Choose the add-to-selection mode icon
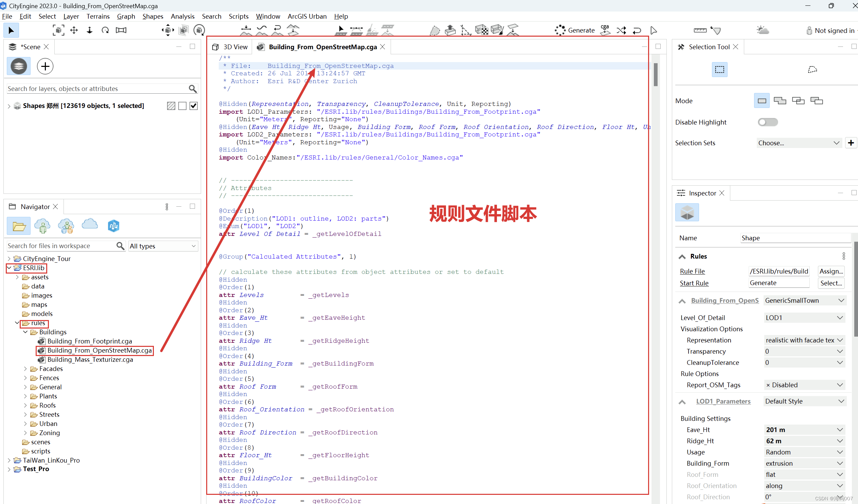Viewport: 858px width, 504px height. point(780,101)
